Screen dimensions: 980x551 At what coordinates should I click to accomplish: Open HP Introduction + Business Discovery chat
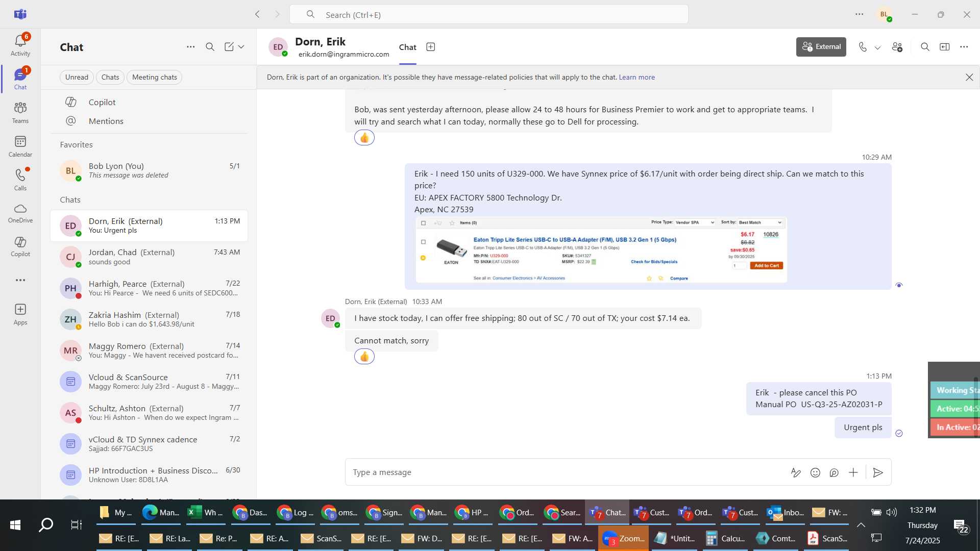[x=149, y=474]
